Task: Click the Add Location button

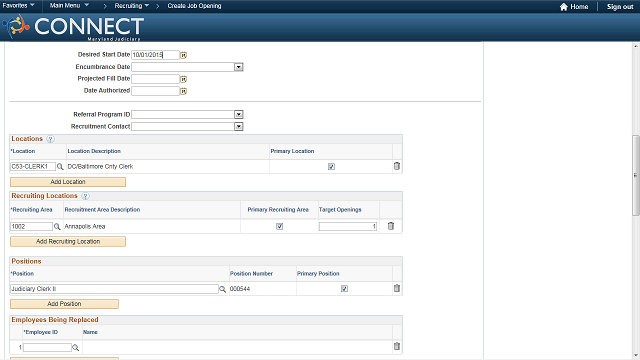Action: [x=68, y=182]
